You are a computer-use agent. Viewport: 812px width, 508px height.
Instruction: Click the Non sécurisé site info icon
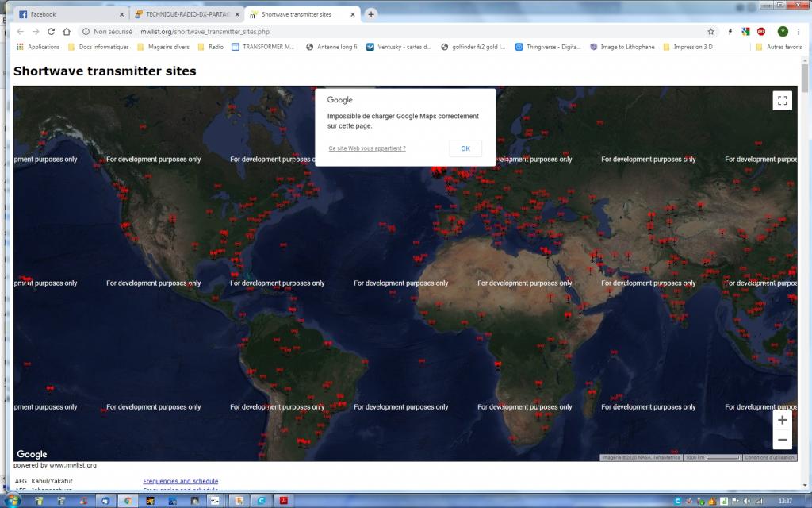tap(86, 32)
